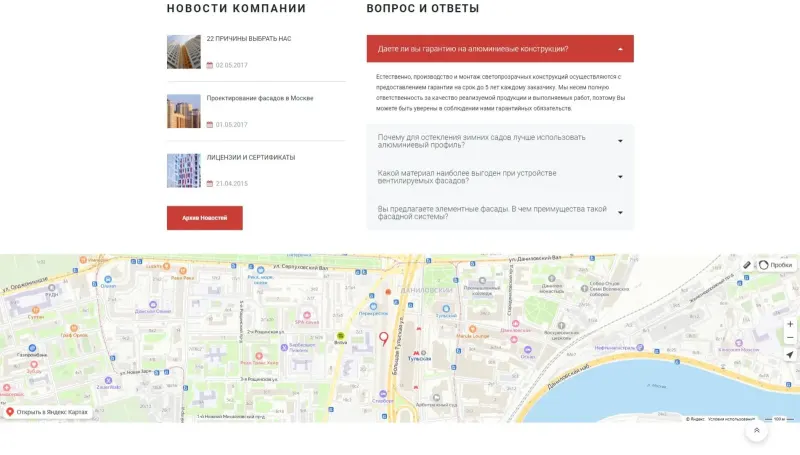
Task: Click the red location placemark on map
Action: click(384, 338)
